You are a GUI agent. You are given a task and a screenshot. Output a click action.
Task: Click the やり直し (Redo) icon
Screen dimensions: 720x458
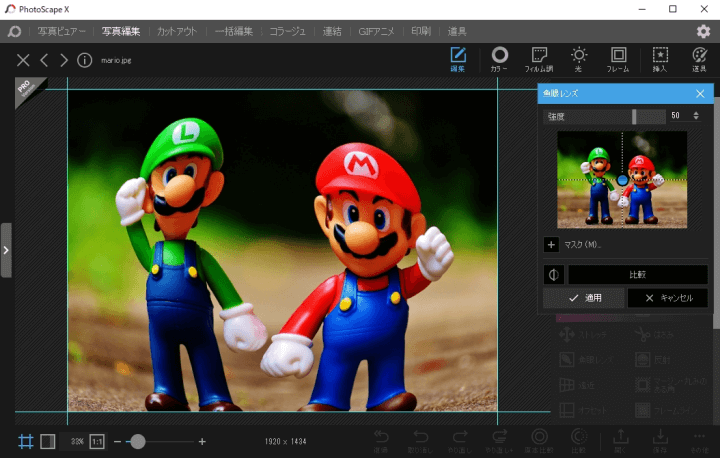[x=460, y=441]
